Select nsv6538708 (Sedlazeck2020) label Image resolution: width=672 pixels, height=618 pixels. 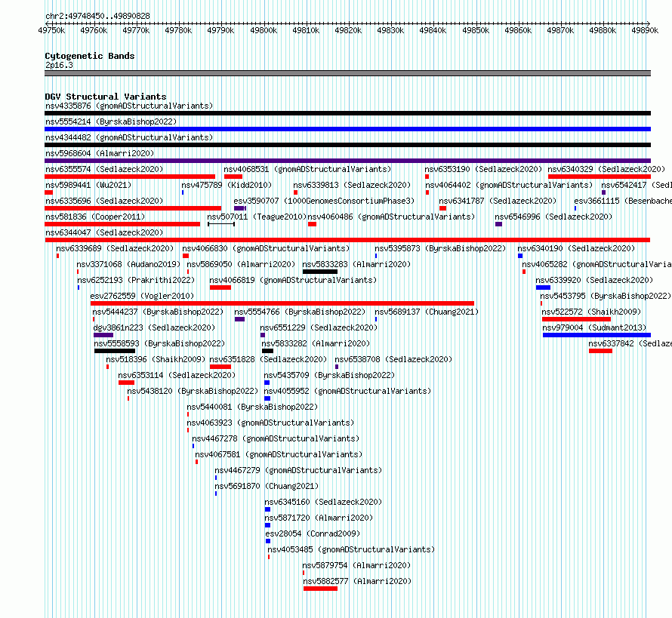(393, 359)
